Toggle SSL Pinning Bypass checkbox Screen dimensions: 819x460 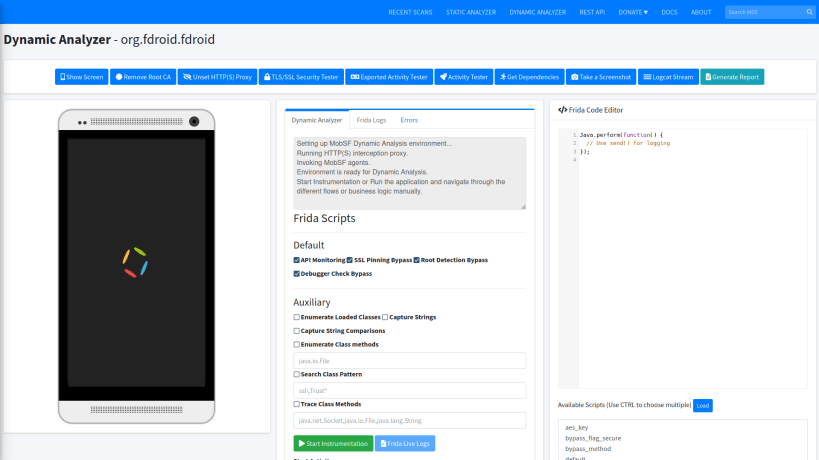pyautogui.click(x=350, y=260)
